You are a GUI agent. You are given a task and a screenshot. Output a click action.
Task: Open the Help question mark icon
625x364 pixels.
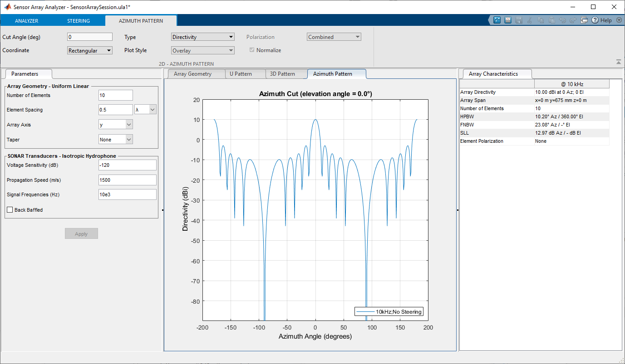point(595,20)
